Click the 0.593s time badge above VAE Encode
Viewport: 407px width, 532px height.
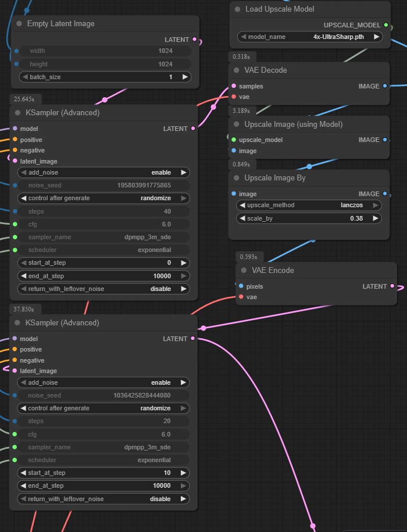pos(249,257)
